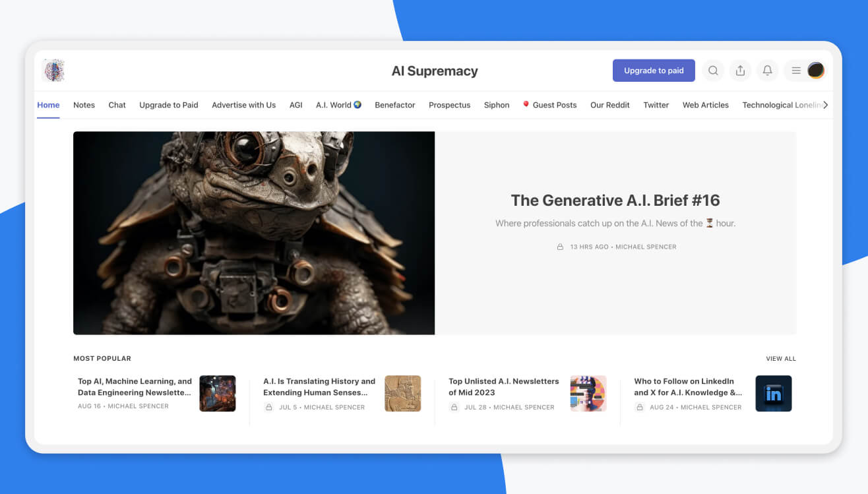Click the carved relief thumbnail for Translating History
Screen dimensions: 868x494
[x=403, y=394]
